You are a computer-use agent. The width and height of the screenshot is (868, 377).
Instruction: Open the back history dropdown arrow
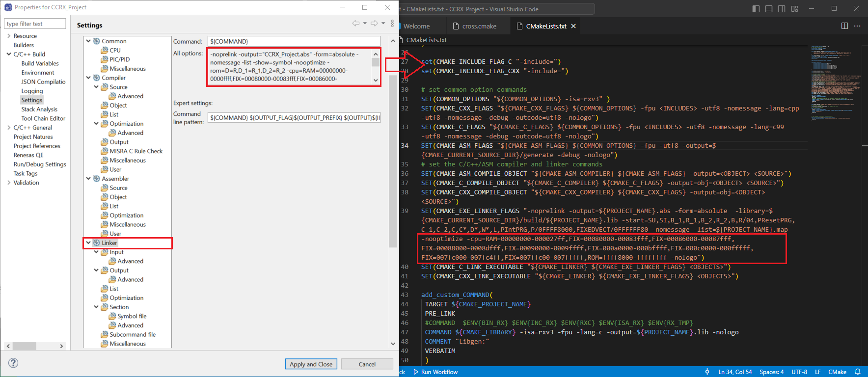[x=365, y=23]
